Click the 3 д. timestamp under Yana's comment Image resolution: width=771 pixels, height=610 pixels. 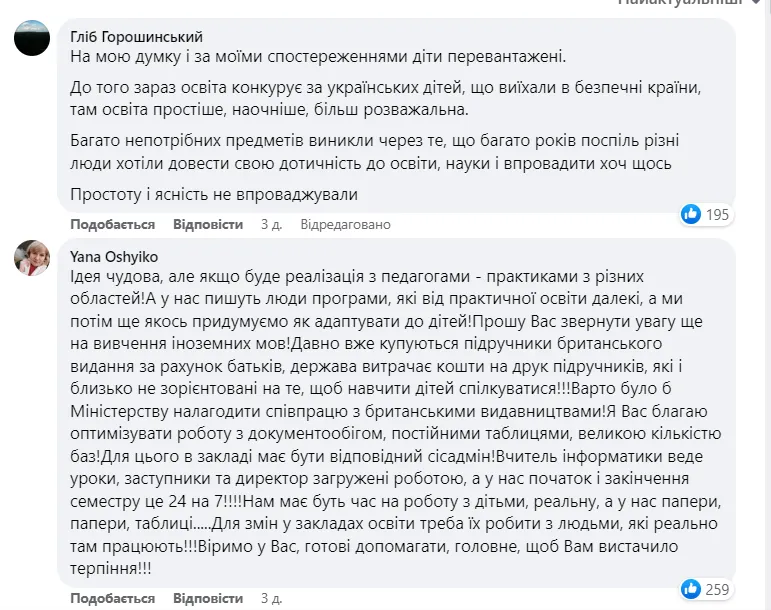tap(271, 598)
